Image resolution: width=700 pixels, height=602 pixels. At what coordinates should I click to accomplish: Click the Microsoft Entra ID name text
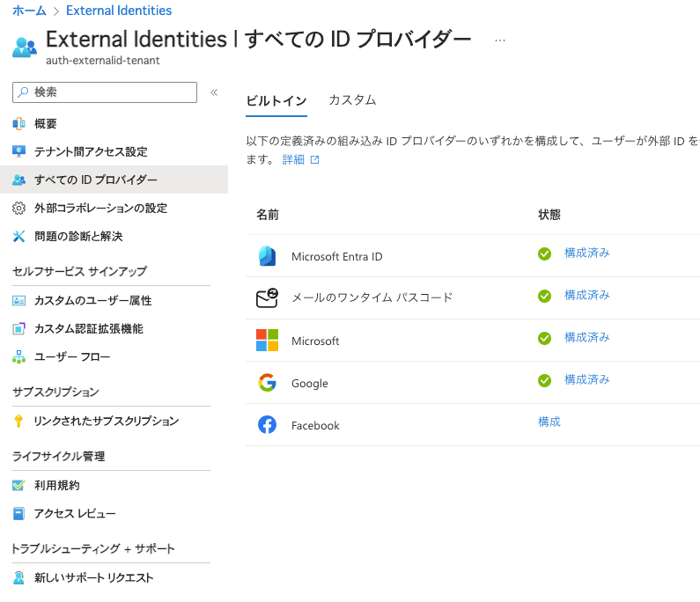click(336, 257)
